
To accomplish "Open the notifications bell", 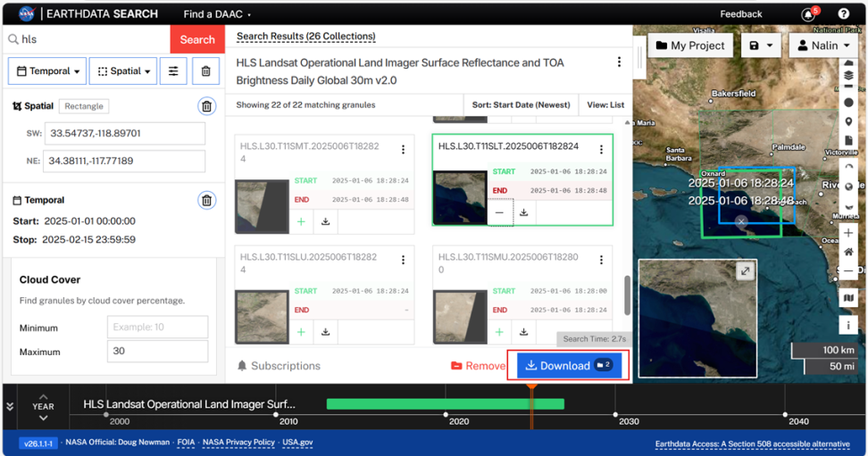I will (x=809, y=14).
